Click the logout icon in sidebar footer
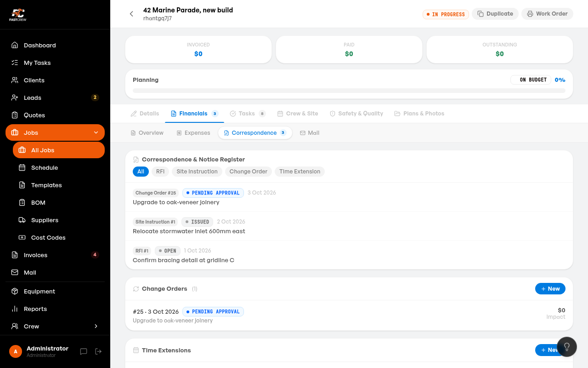Viewport: 588px width, 368px height. [98, 351]
